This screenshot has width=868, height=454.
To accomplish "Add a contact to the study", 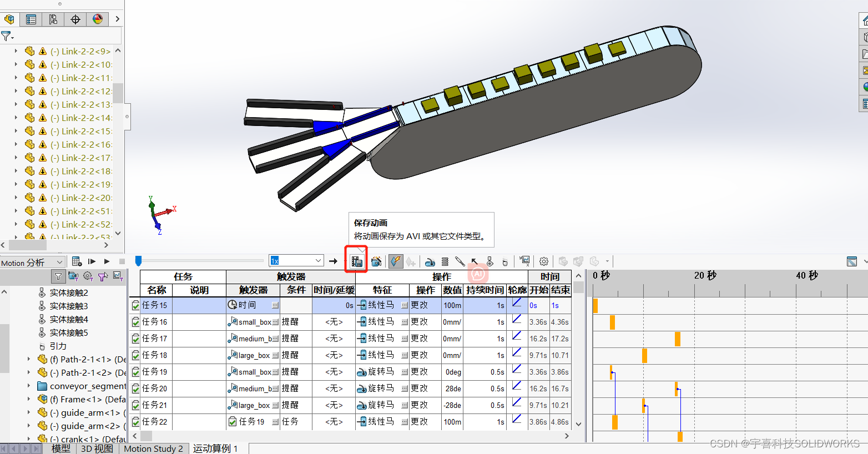I will pos(489,261).
